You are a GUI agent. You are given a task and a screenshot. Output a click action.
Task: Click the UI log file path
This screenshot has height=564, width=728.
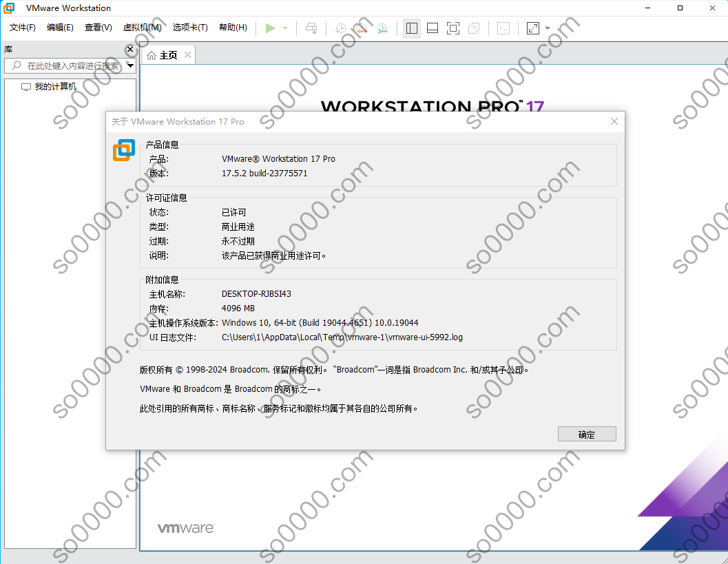pos(342,337)
